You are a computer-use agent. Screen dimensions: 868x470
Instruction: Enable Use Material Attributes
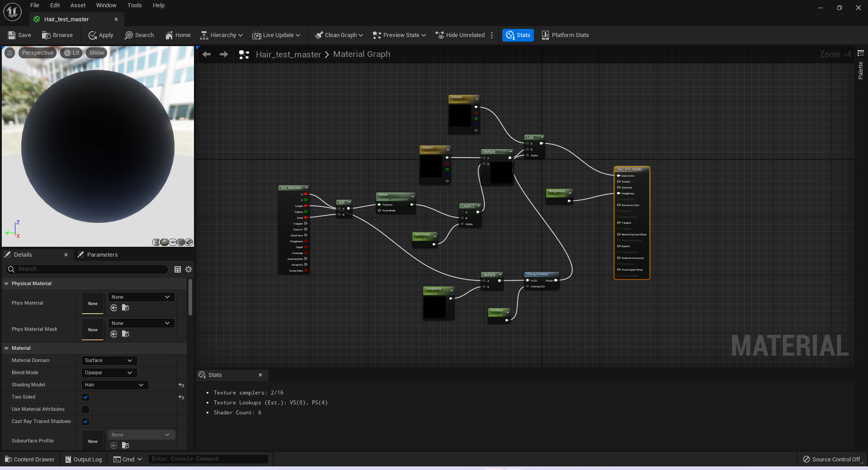[85, 409]
